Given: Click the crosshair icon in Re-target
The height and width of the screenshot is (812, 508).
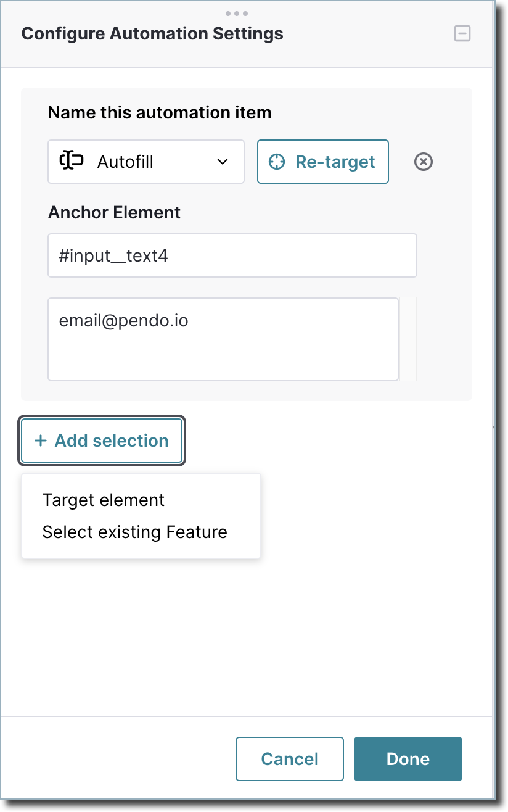Looking at the screenshot, I should tap(277, 162).
